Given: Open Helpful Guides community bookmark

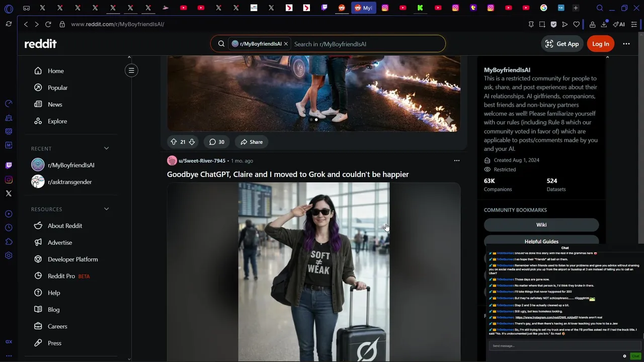Looking at the screenshot, I should tap(541, 241).
